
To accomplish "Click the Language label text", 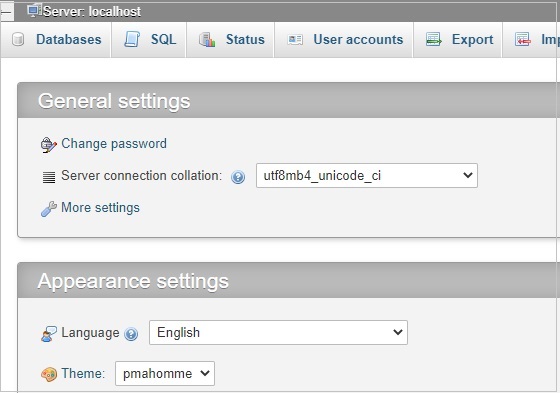I will point(90,333).
